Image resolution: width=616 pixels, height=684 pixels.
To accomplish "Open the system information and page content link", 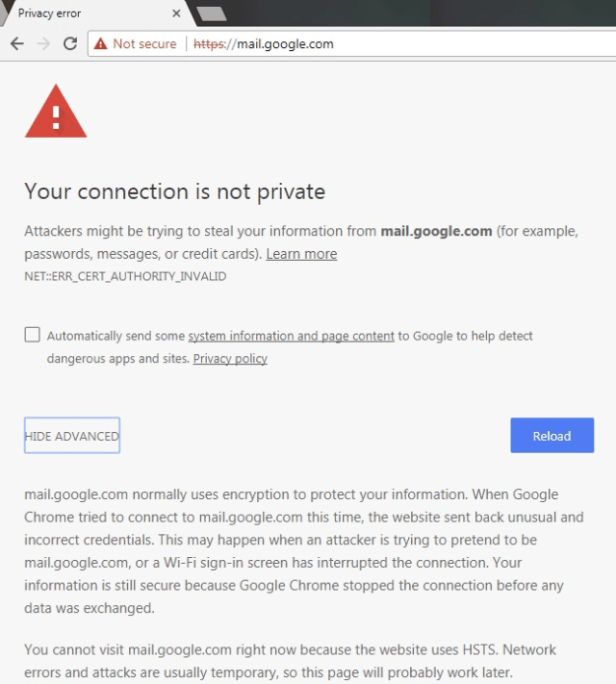I will pos(291,336).
